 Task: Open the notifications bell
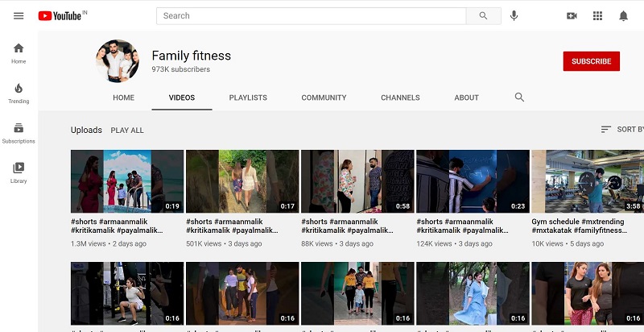coord(623,16)
